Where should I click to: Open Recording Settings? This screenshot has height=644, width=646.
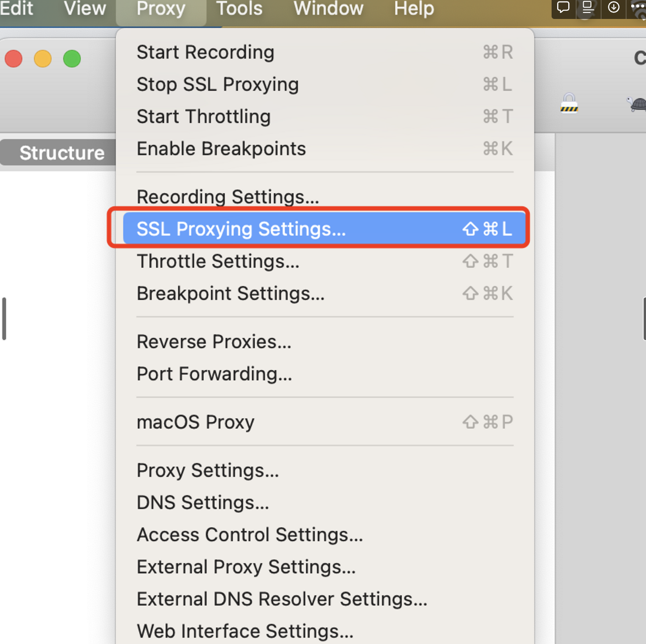coord(228,196)
